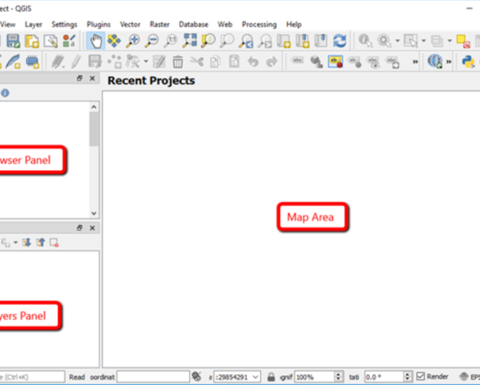Viewport: 480px width, 385px height.
Task: Click Save Layer Edits icon
Action: coord(95,62)
